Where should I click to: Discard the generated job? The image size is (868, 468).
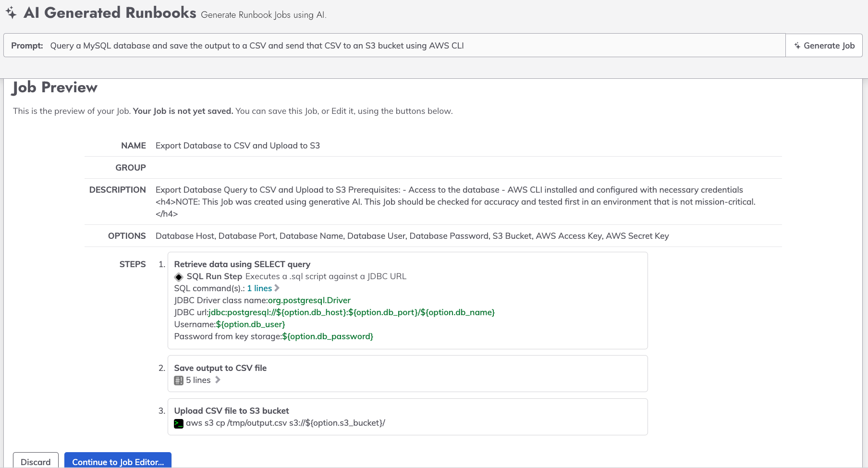tap(36, 461)
